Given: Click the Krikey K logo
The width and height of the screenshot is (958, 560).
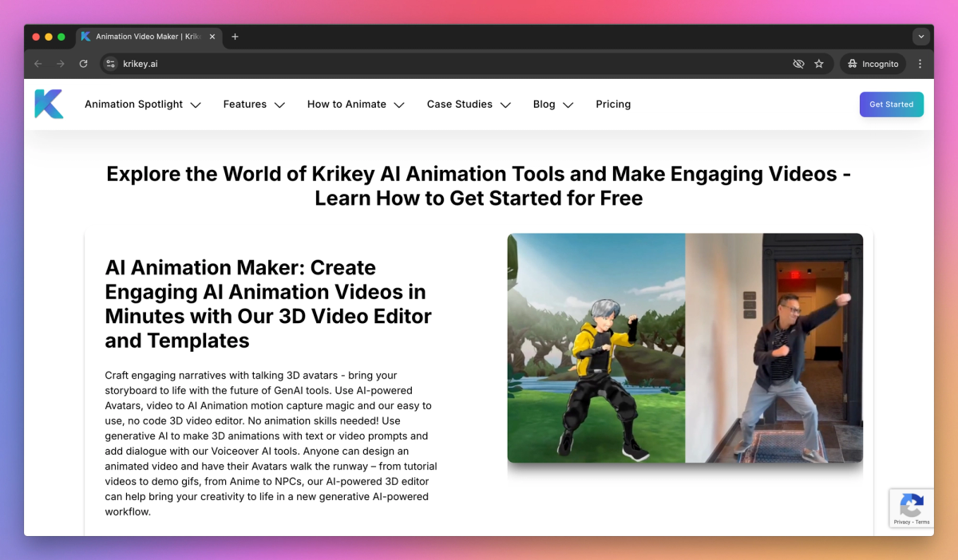Looking at the screenshot, I should click(x=49, y=104).
